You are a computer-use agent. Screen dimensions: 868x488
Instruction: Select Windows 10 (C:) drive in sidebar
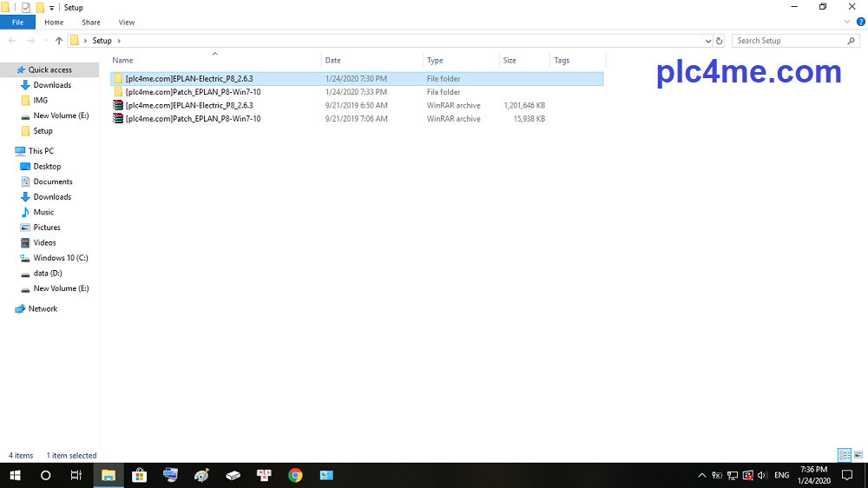tap(60, 258)
